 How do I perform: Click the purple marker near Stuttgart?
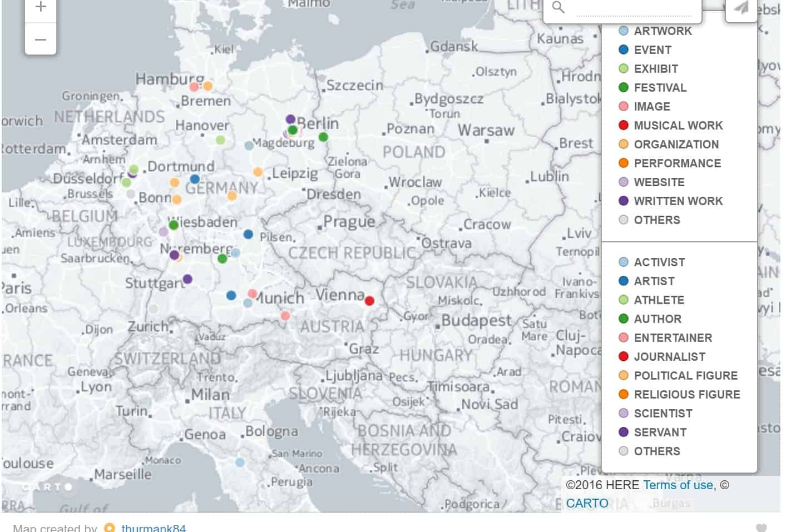(x=187, y=279)
